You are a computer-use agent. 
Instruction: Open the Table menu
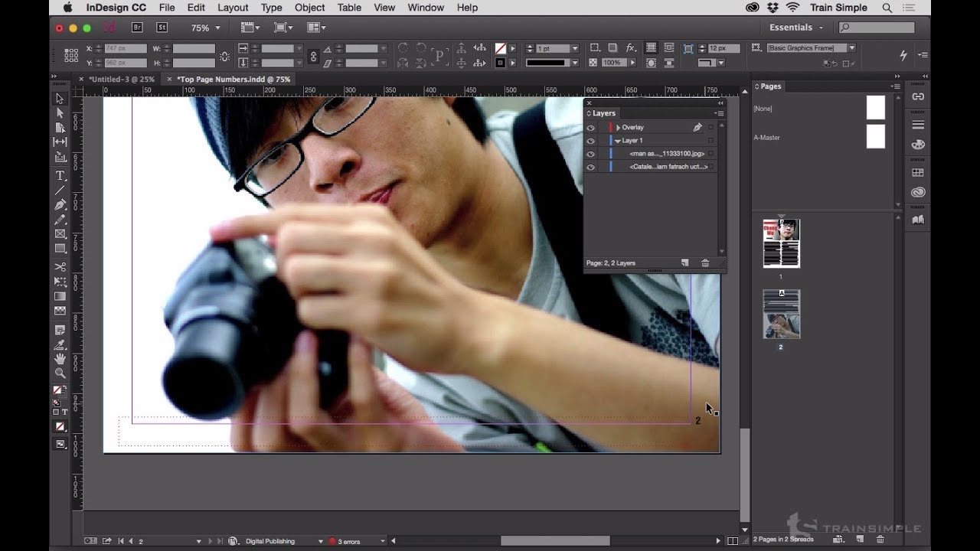349,8
